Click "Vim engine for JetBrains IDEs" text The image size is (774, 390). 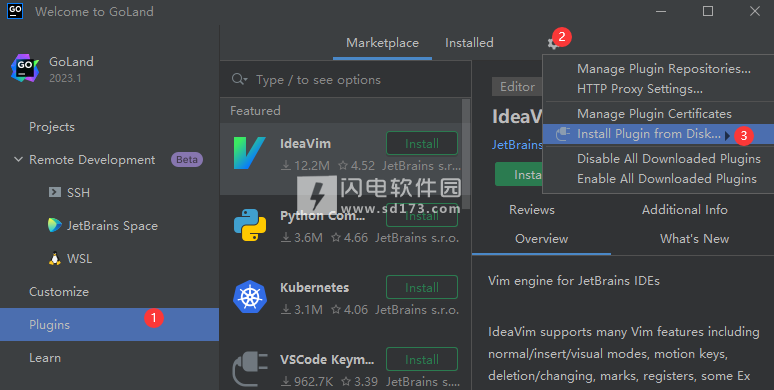(x=574, y=281)
